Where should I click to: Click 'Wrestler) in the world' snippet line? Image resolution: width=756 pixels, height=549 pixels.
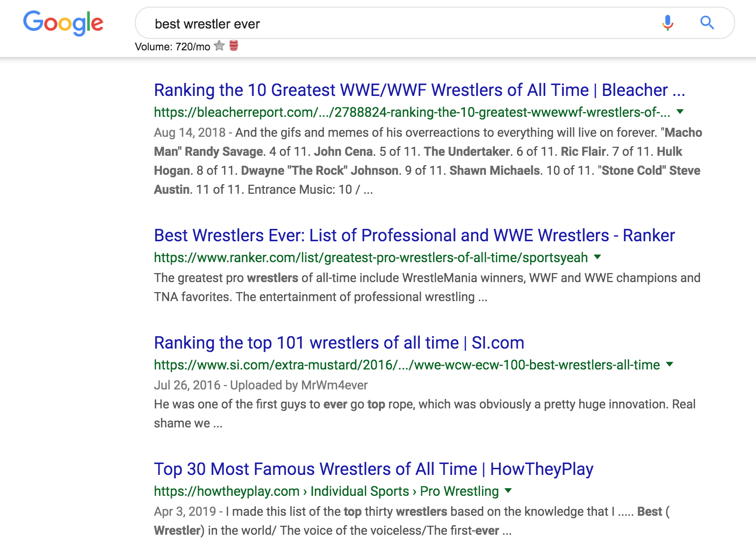point(332,530)
